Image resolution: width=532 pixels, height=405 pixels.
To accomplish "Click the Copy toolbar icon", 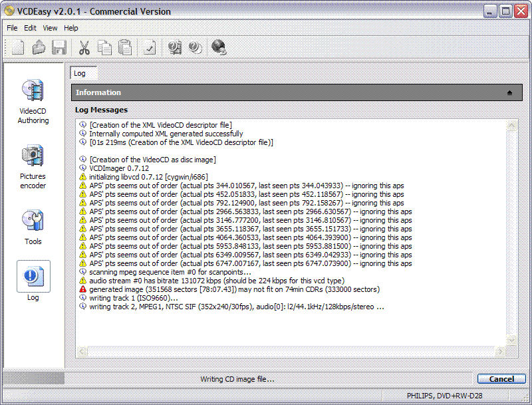I will tap(104, 47).
